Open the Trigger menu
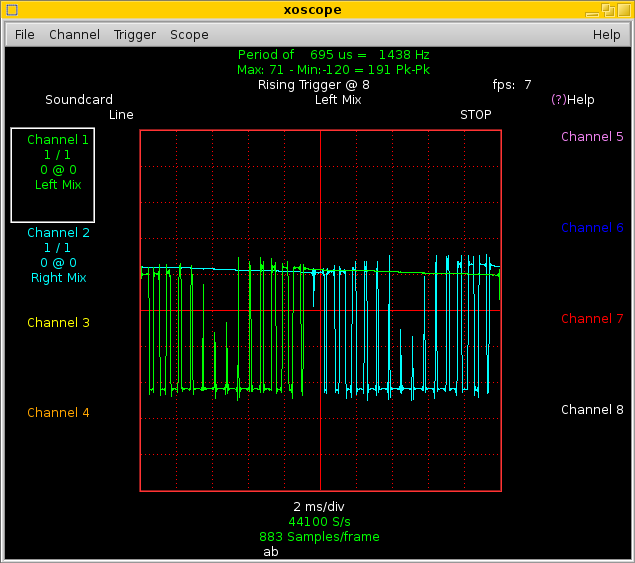This screenshot has height=563, width=635. click(134, 35)
